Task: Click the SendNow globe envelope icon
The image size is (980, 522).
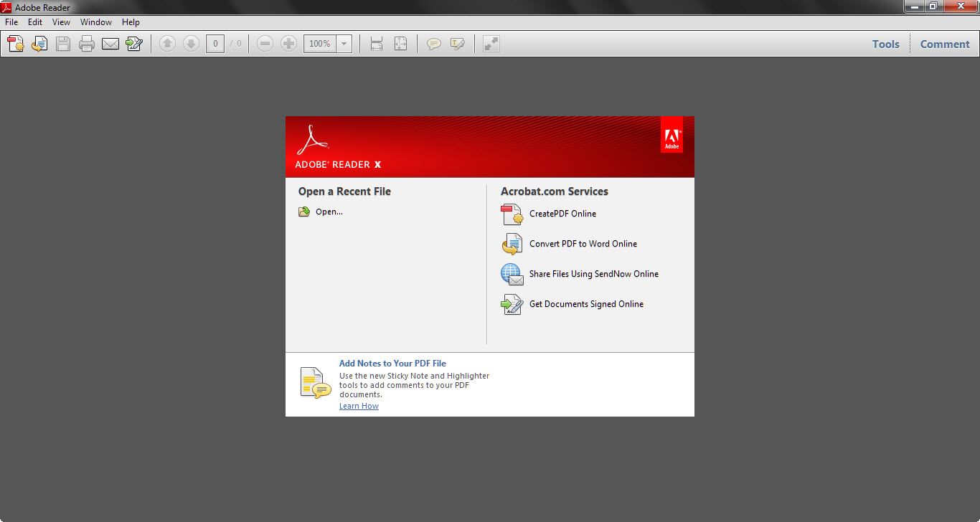Action: (x=512, y=274)
